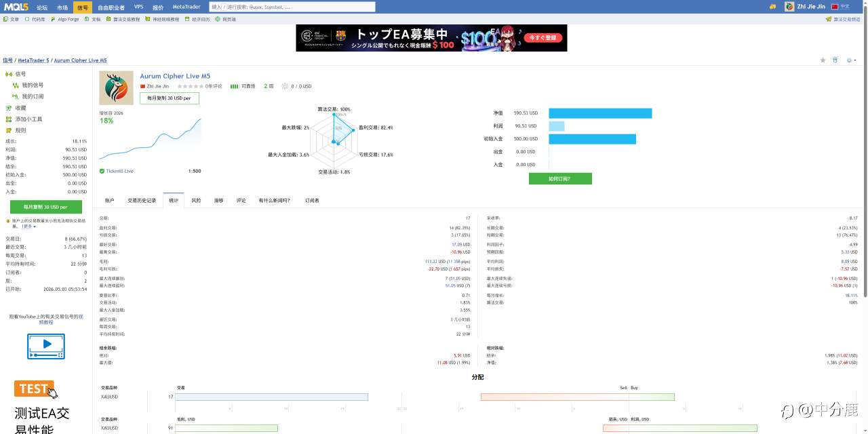Open Algo Forge shortcut
Image resolution: width=868 pixels, height=434 pixels.
(65, 20)
